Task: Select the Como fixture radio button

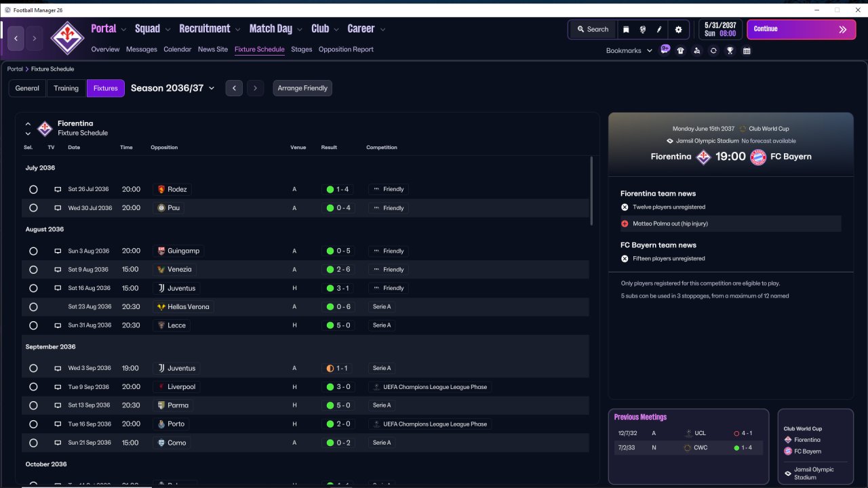Action: [x=33, y=443]
